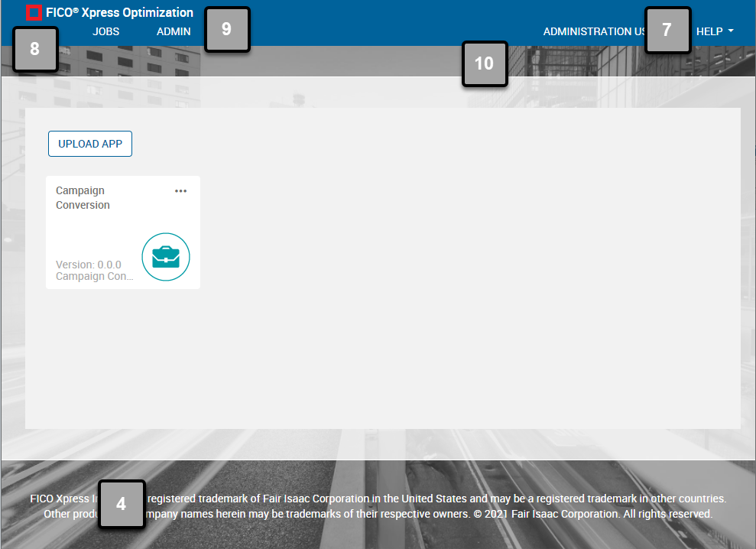The width and height of the screenshot is (756, 549).
Task: Click the 'Version: 0.0.0' text
Action: coord(89,265)
